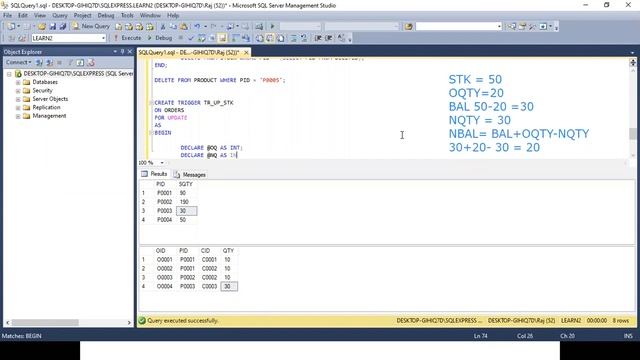Pin the Object Explorer panel
Screen dimensions: 640x360
point(122,52)
